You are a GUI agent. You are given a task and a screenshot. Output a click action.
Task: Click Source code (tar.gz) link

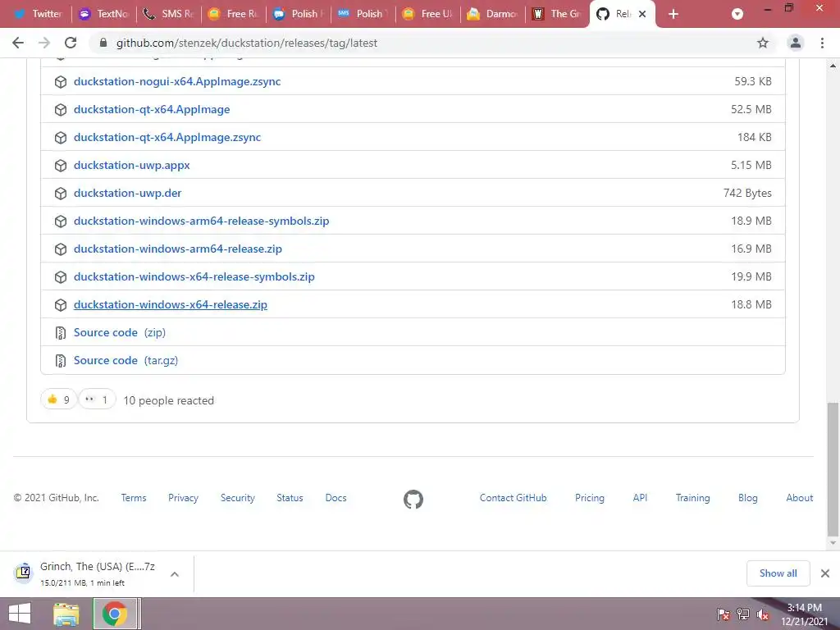coord(126,360)
